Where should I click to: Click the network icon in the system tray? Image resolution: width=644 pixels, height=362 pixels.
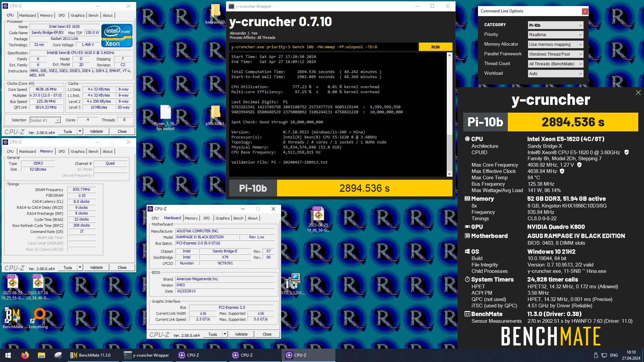(x=604, y=355)
